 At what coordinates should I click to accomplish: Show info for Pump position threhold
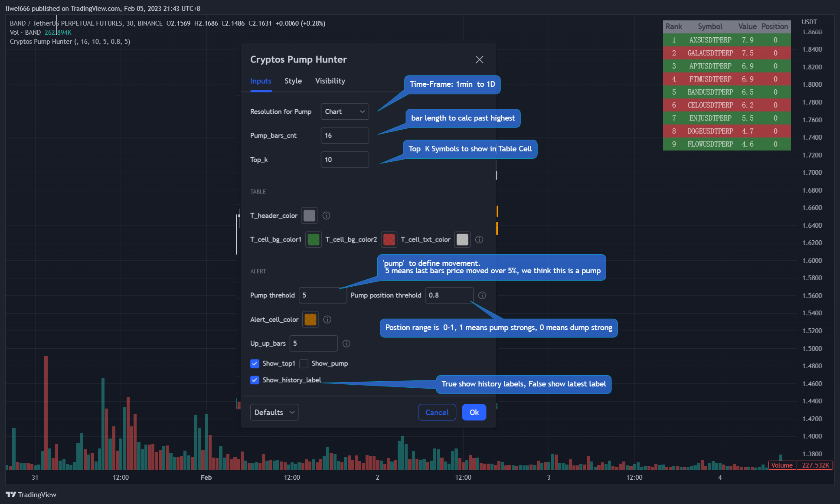click(482, 295)
